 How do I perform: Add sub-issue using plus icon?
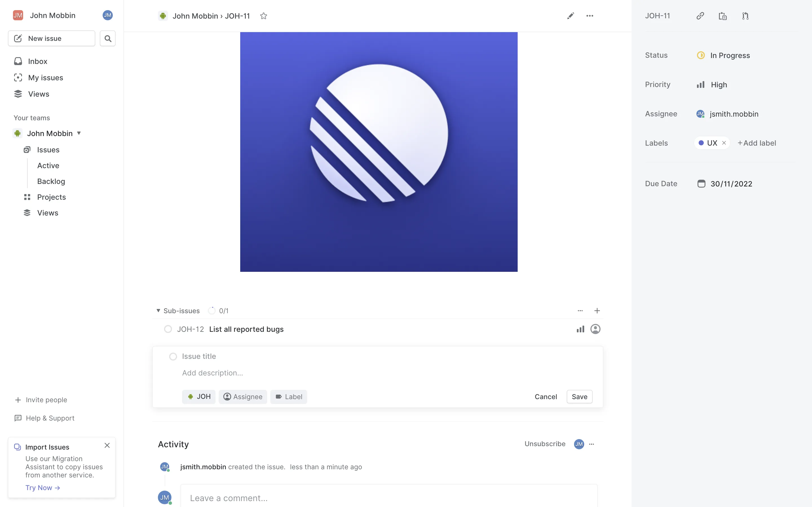(x=597, y=310)
